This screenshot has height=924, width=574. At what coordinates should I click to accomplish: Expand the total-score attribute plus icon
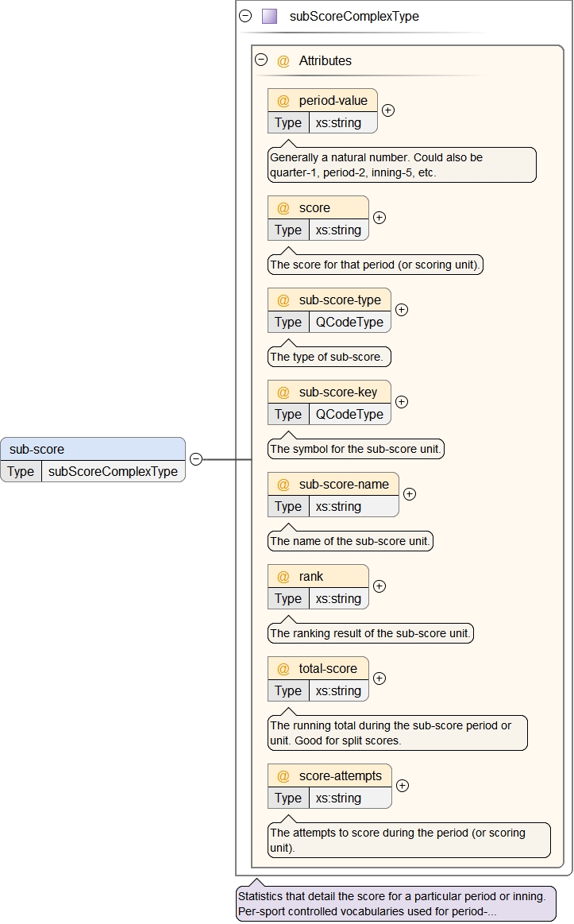point(379,679)
